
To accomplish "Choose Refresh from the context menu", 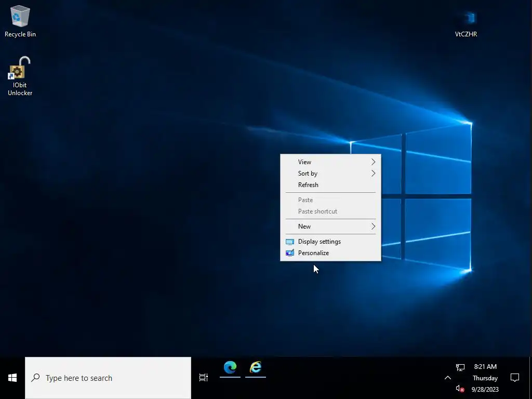I will [331, 185].
